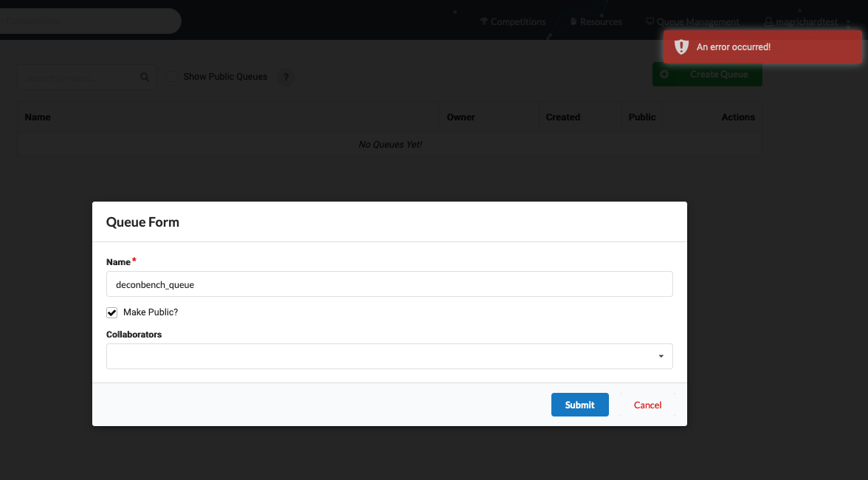Open the Queue Management menu
The image size is (868, 480).
(692, 21)
